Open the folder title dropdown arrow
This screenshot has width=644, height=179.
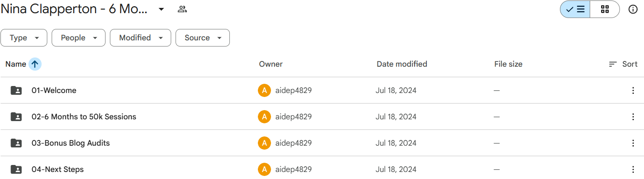(x=161, y=9)
